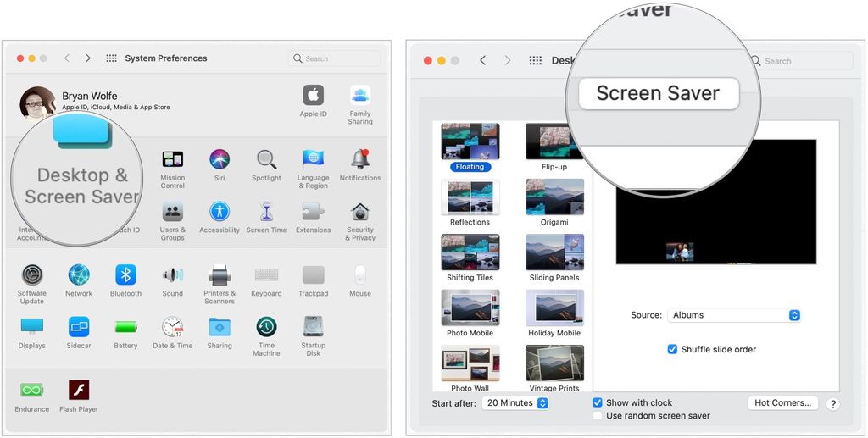Open Trackpad preferences

pos(314,274)
